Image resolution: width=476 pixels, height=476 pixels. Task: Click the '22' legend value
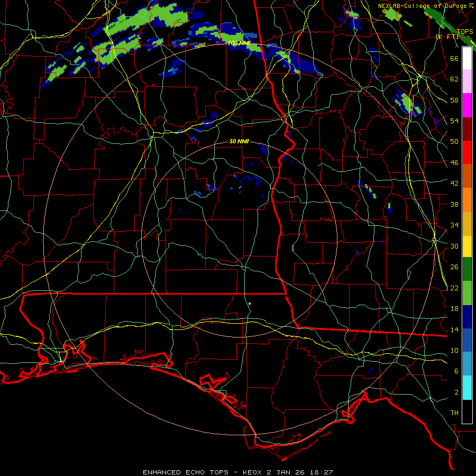[454, 288]
